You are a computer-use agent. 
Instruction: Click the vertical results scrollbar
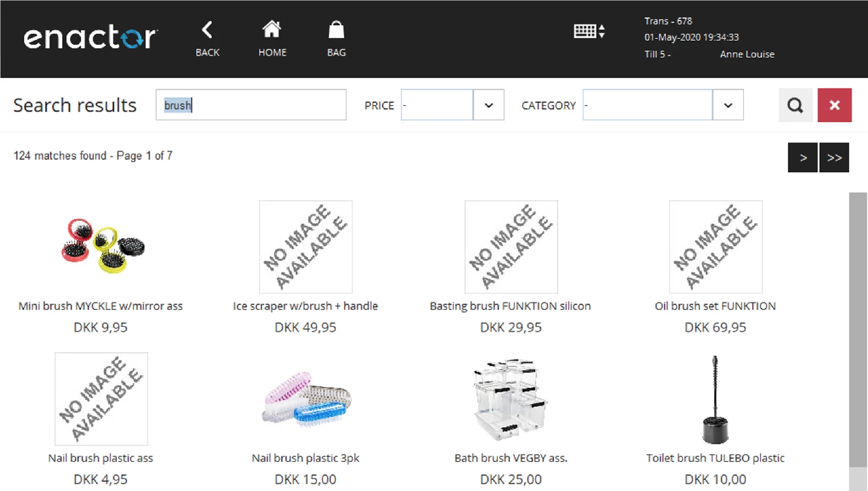pos(858,327)
